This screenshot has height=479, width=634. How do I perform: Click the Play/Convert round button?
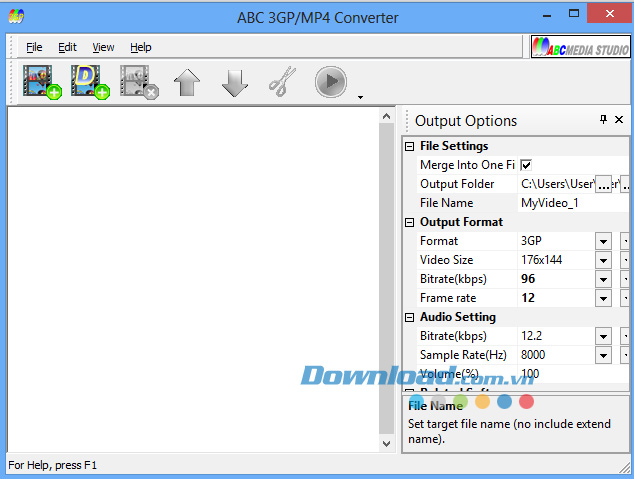click(x=331, y=82)
